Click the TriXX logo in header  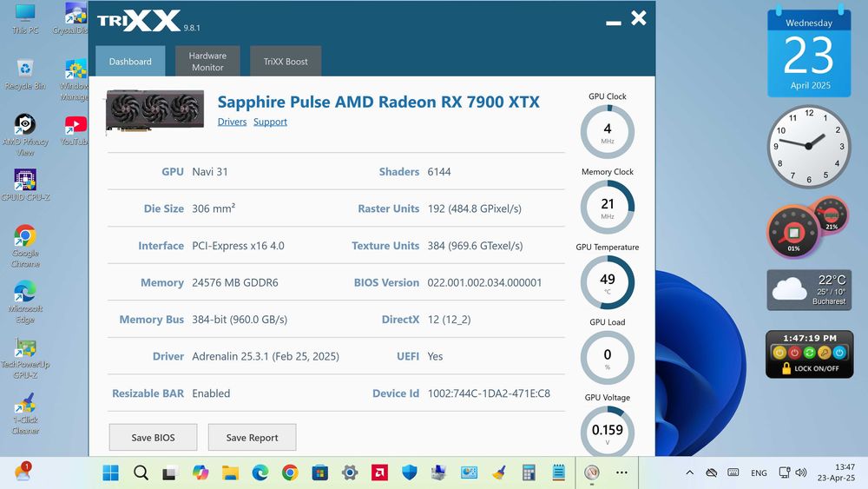(x=138, y=21)
